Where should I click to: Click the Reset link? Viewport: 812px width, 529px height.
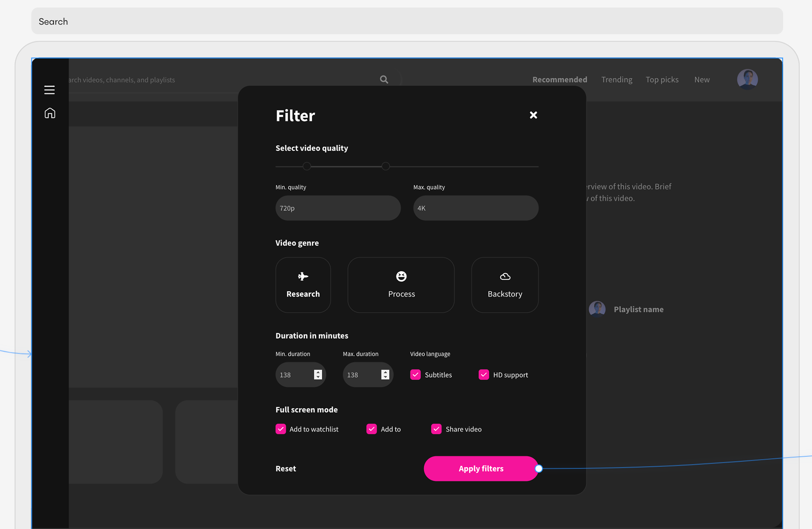tap(286, 468)
